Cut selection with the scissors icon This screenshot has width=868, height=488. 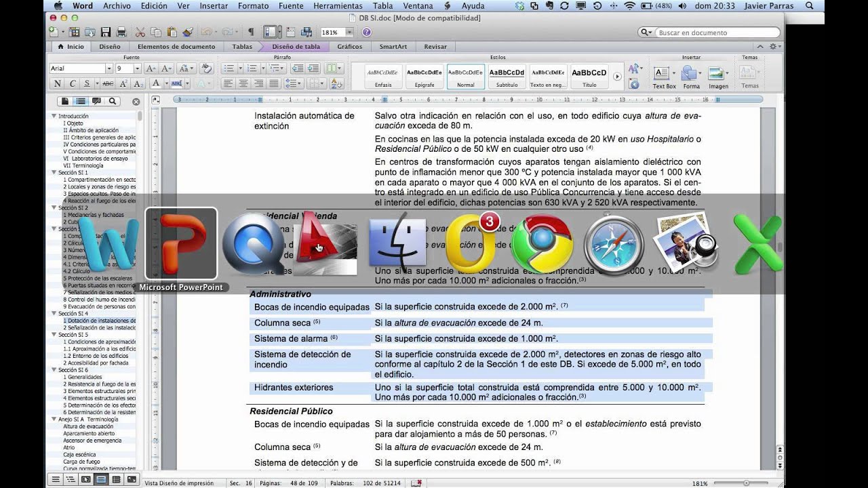click(140, 32)
